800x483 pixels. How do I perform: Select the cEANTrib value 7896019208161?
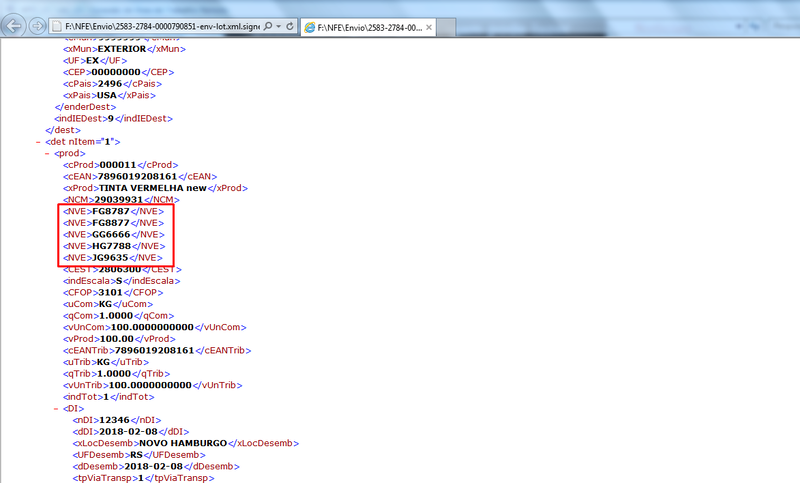155,351
